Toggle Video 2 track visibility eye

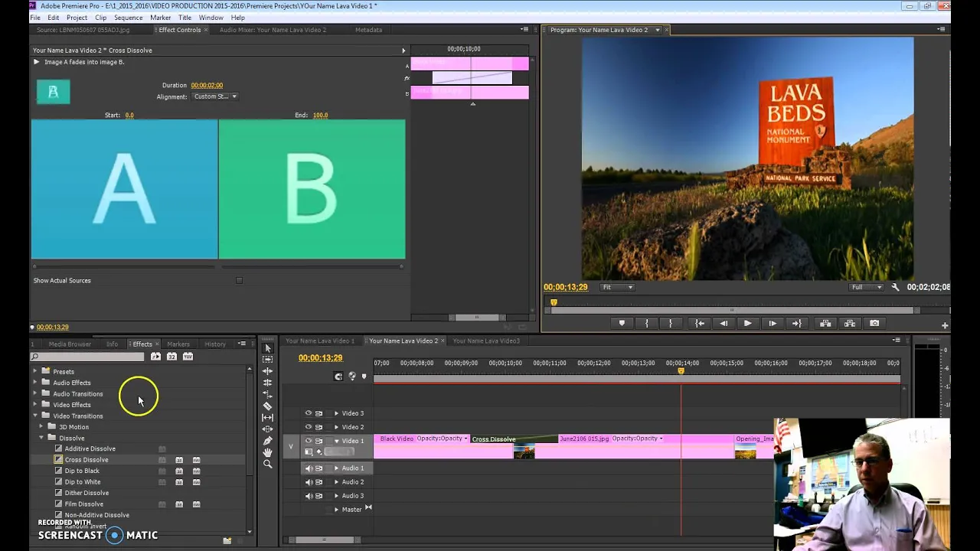click(x=309, y=427)
